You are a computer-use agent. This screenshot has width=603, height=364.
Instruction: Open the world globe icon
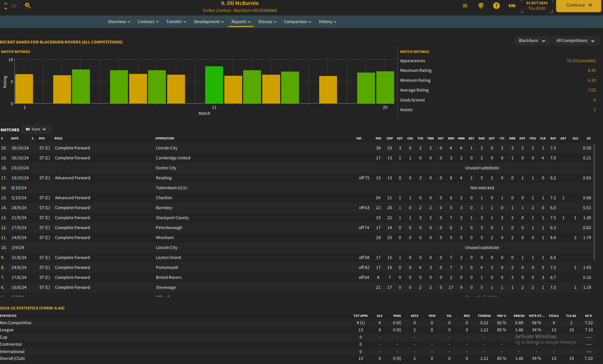[481, 6]
